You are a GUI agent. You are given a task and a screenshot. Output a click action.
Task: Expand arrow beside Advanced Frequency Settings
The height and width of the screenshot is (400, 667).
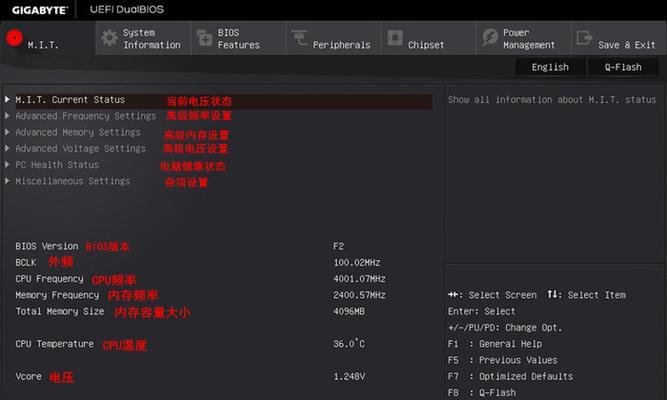[8, 116]
